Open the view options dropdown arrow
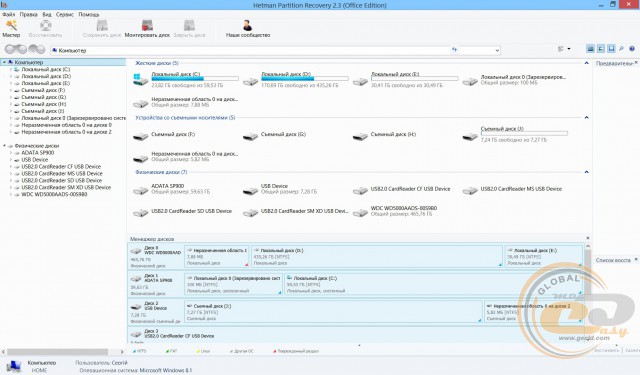The image size is (640, 375). [x=569, y=49]
